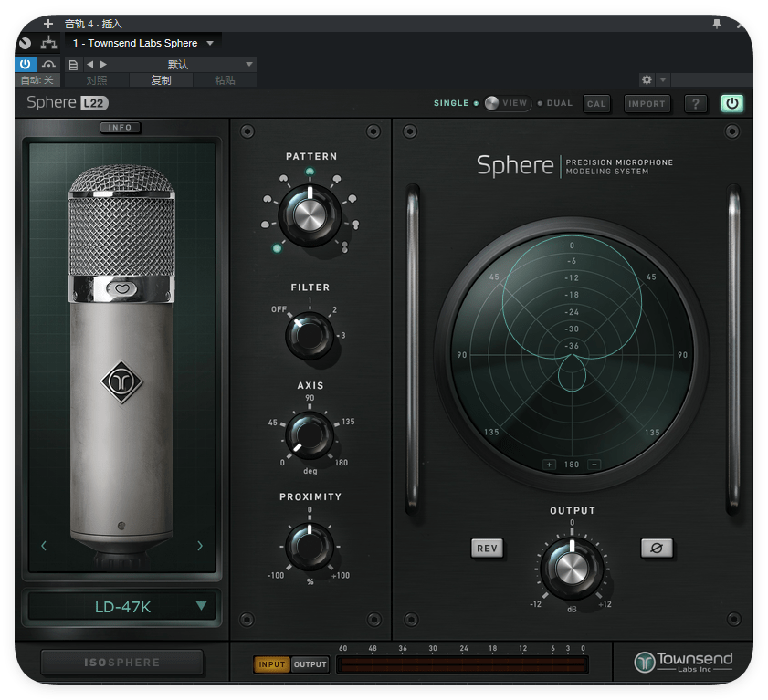This screenshot has width=768, height=700.
Task: Click the OUTPUT gain knob
Action: pos(572,569)
